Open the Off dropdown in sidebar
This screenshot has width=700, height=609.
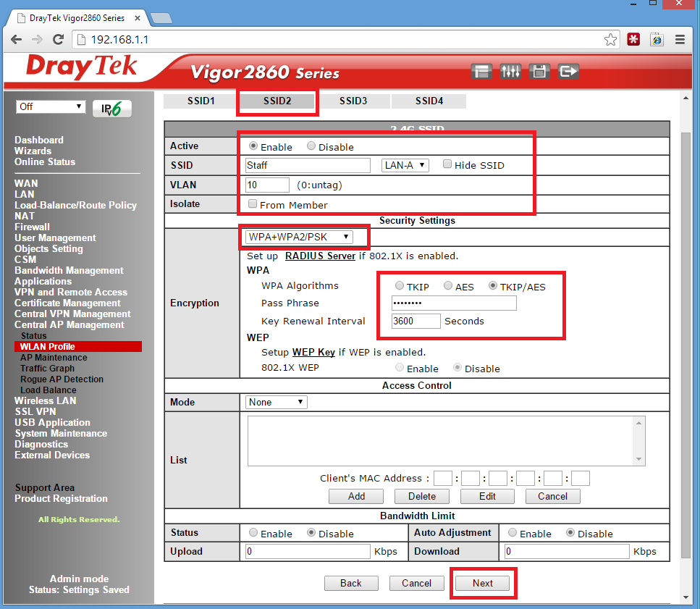pyautogui.click(x=51, y=106)
